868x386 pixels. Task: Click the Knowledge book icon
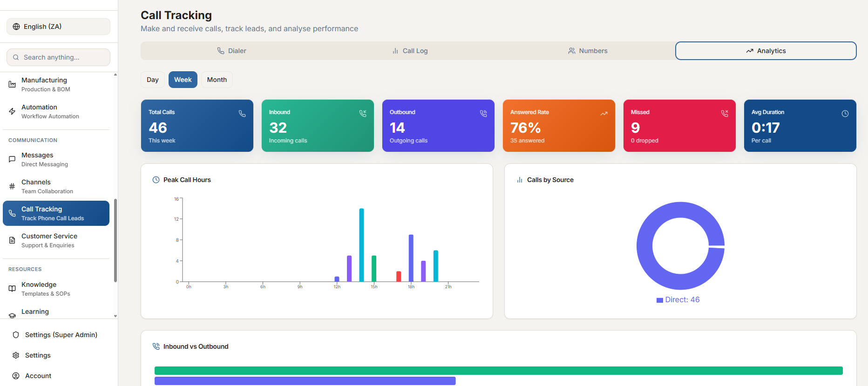(x=12, y=289)
